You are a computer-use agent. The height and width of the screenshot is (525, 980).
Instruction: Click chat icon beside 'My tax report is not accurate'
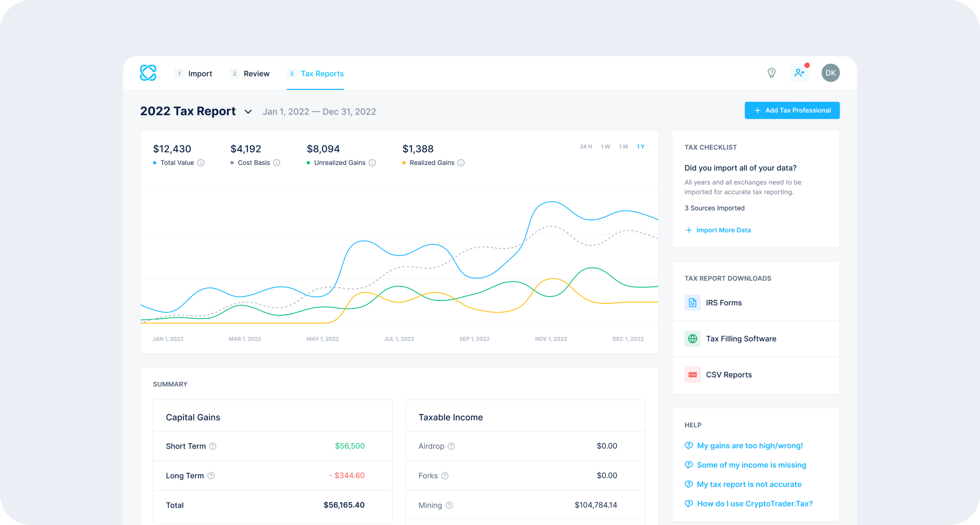(689, 484)
